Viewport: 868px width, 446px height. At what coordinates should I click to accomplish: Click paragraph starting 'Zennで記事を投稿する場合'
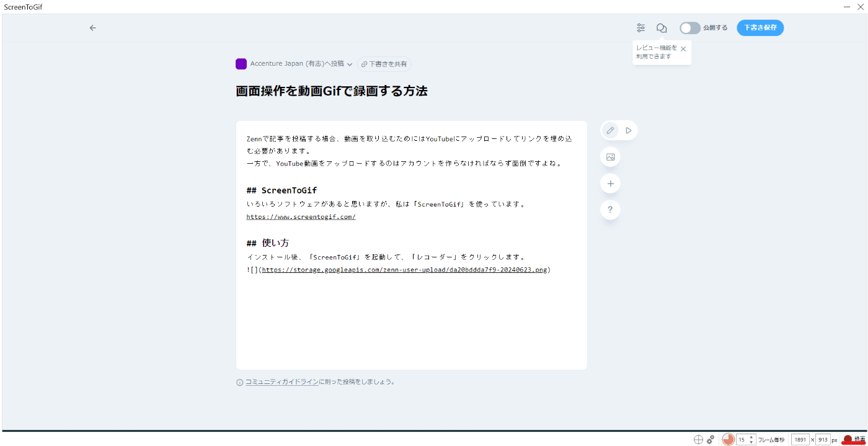point(408,145)
